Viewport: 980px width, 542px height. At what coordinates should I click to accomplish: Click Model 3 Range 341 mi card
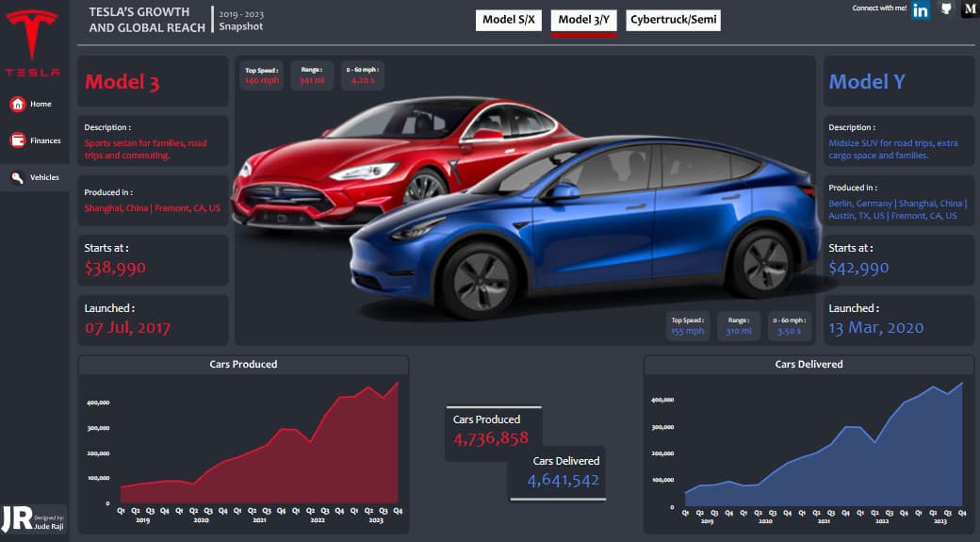[311, 75]
